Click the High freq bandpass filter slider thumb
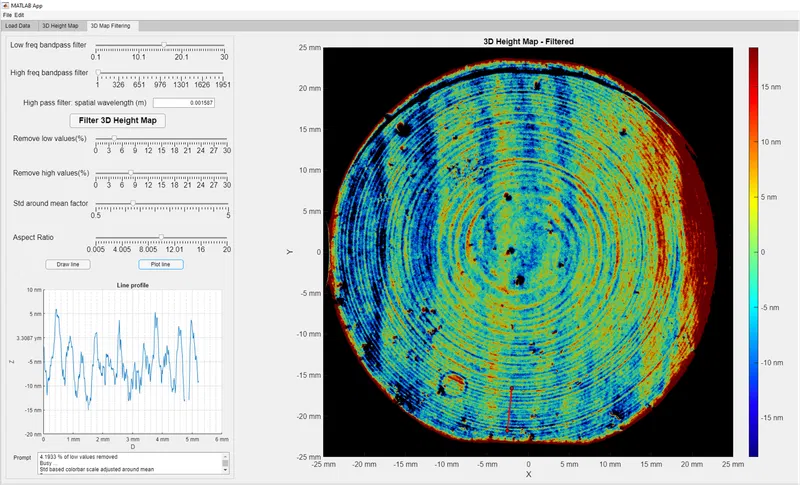 point(98,72)
